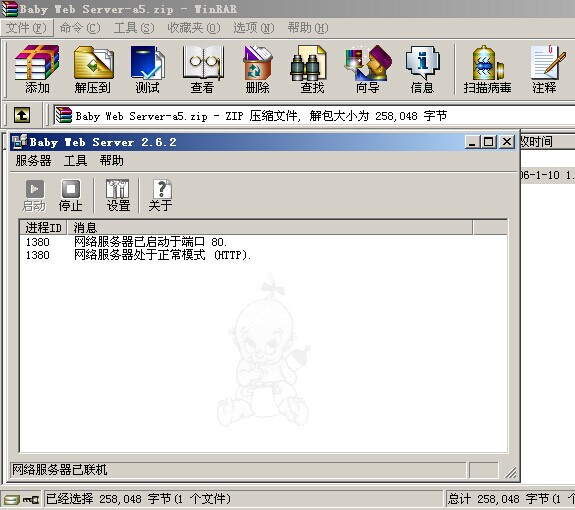Open 设置 (Settings) in Baby Web Server
The image size is (575, 510).
pos(118,195)
